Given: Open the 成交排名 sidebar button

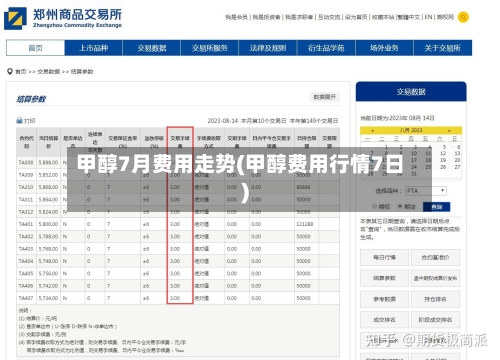Looking at the screenshot, I should click(x=385, y=320).
